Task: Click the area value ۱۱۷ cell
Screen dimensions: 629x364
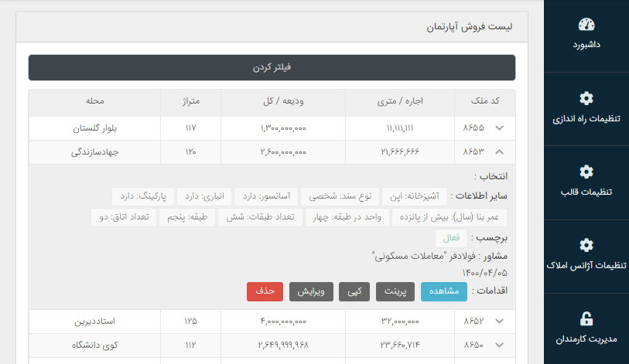Action: [x=190, y=128]
